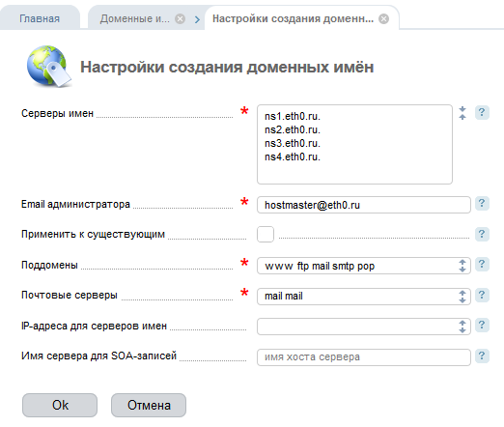Open help for Применить к существующим
Screen dimensions: 504x427
click(482, 234)
